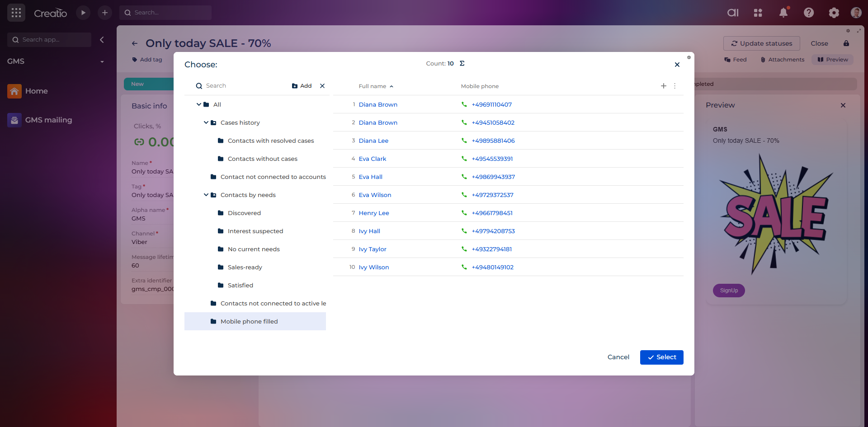Select Contacts without cases folder
This screenshot has height=427, width=868.
(262, 159)
